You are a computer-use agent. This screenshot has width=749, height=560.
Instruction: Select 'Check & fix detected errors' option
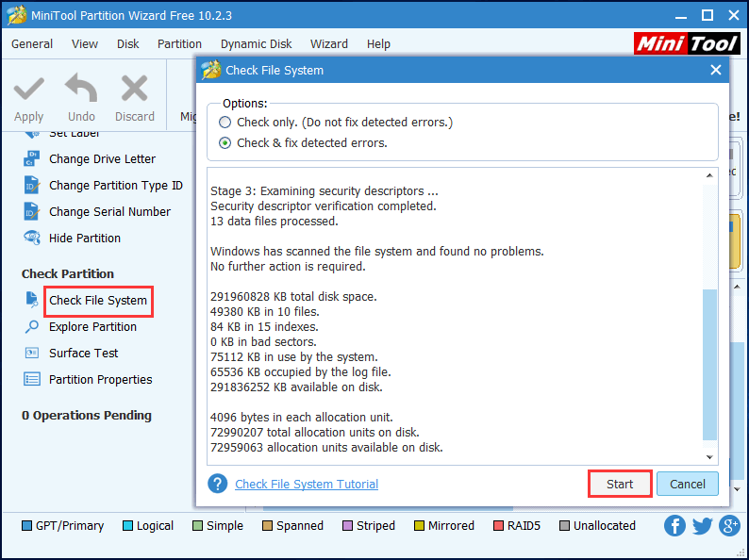coord(225,143)
